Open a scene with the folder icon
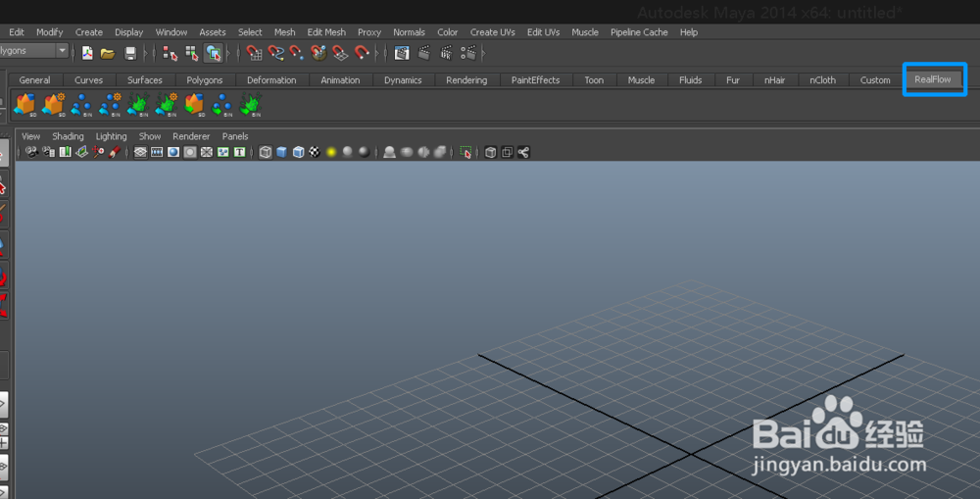The image size is (980, 499). 108,53
